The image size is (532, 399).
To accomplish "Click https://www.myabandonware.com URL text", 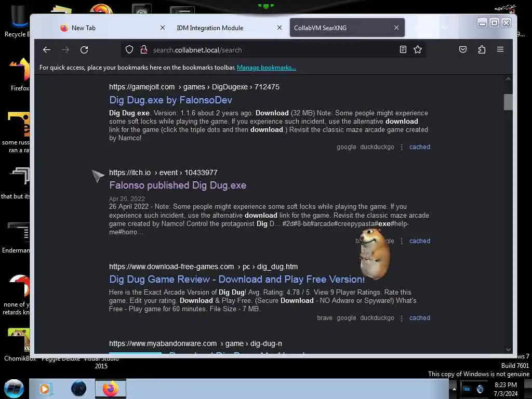I will (163, 344).
